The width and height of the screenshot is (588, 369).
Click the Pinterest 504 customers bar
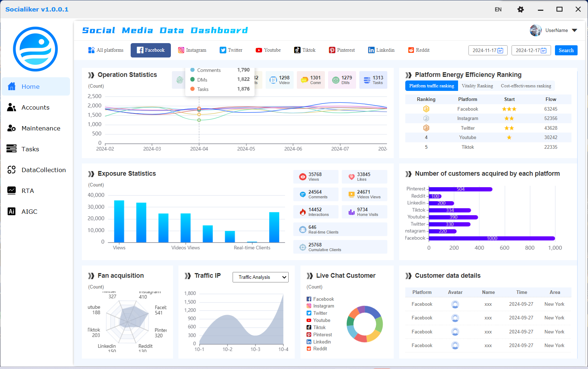461,189
